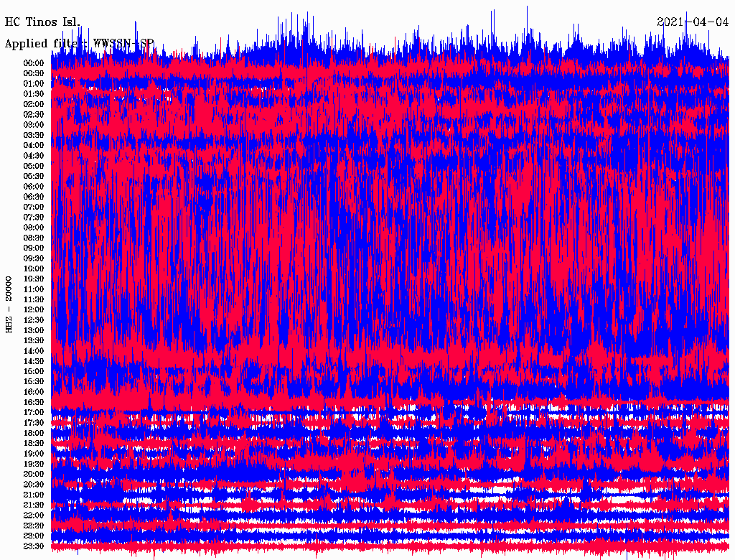The image size is (735, 560).
Task: Click the 01:30 time label
Action: pos(34,94)
